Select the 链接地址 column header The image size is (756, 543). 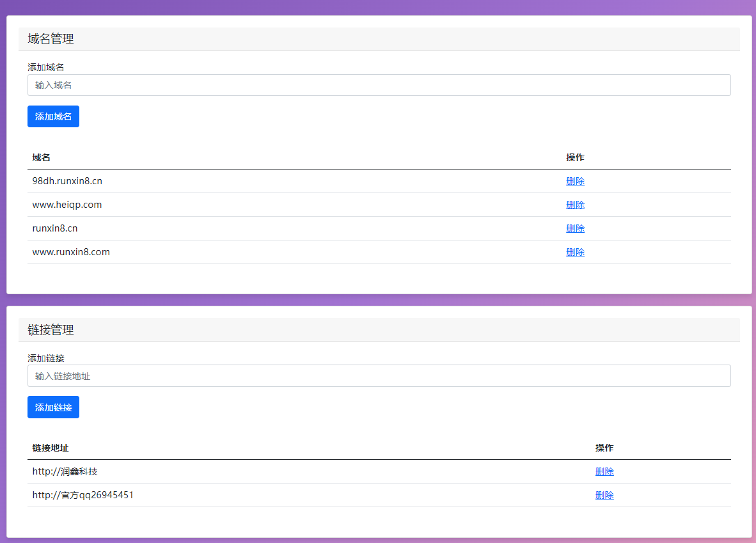click(x=50, y=448)
